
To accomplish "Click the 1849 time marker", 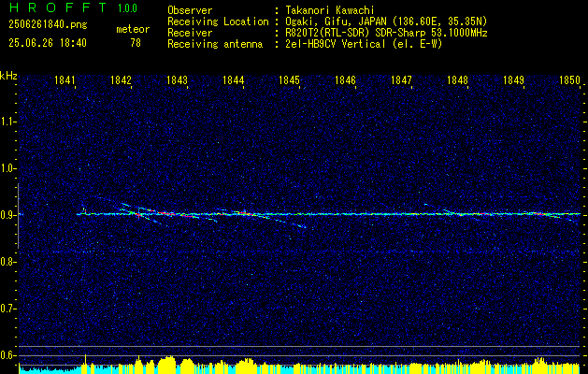I will (x=514, y=80).
